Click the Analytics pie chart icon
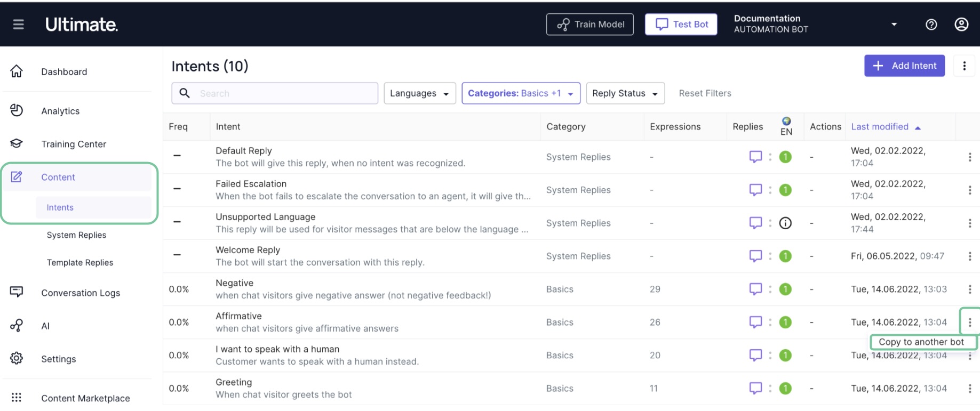Viewport: 980px width, 411px height. click(x=17, y=110)
